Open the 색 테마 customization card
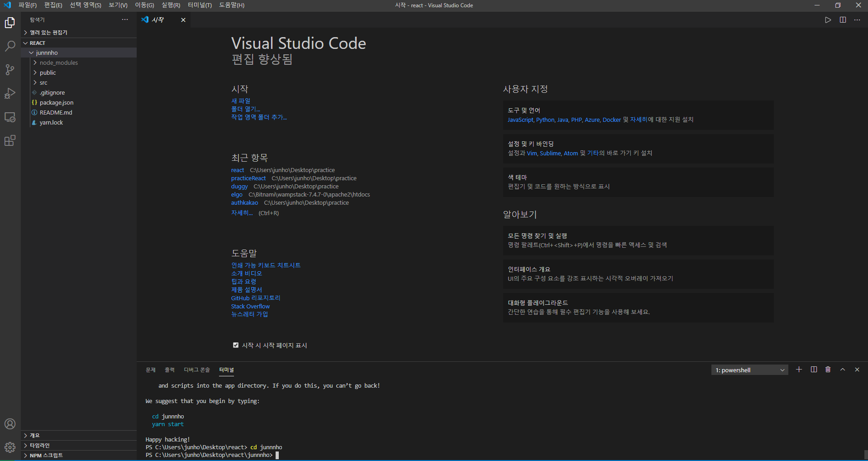The width and height of the screenshot is (868, 461). click(x=638, y=182)
